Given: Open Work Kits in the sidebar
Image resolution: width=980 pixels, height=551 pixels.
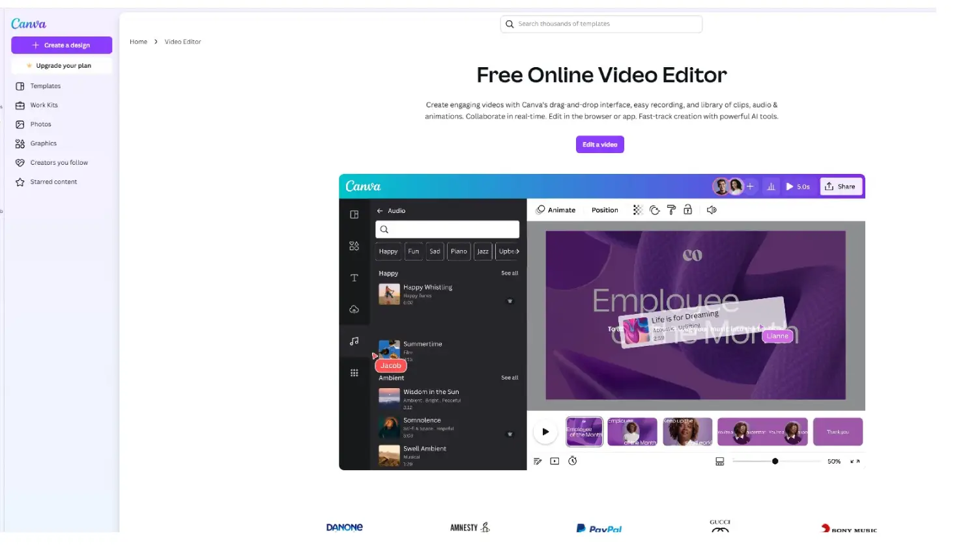Looking at the screenshot, I should (44, 105).
